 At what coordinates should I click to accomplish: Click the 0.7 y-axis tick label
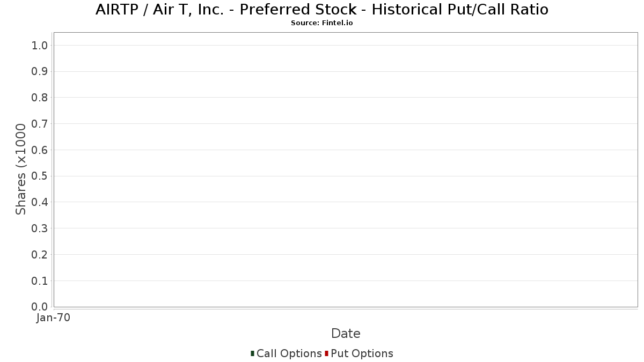(40, 124)
